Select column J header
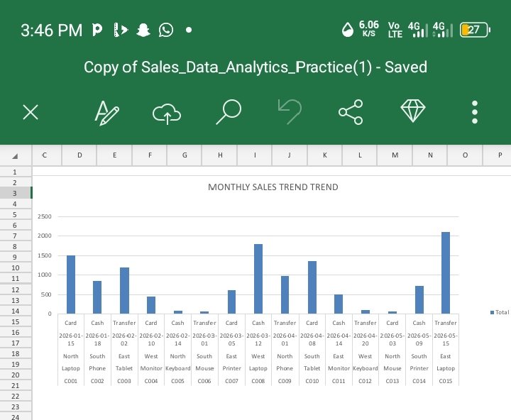Screen dimensions: 511x420 [290, 155]
